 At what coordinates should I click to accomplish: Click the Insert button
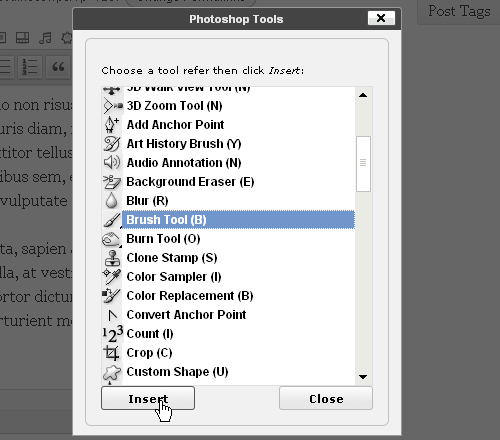pos(148,398)
